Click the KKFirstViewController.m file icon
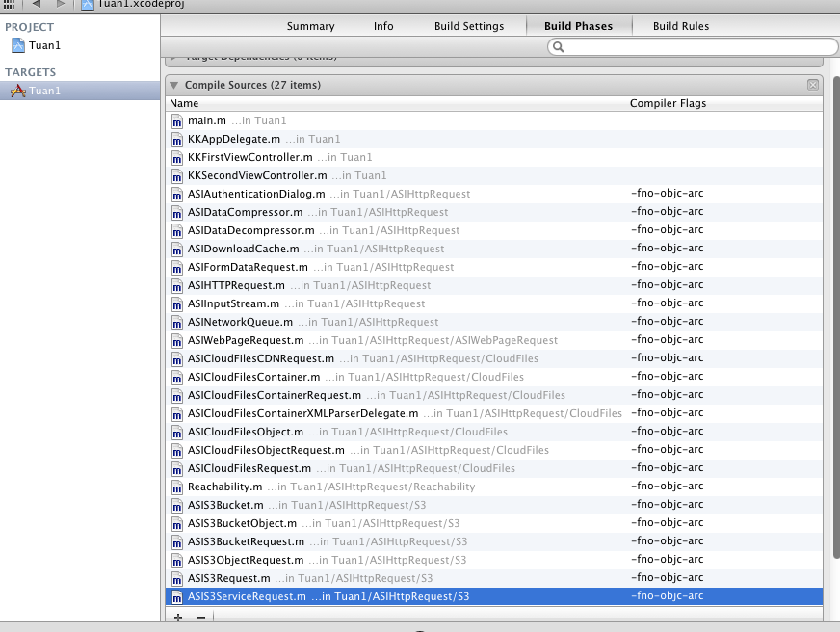This screenshot has width=840, height=632. (x=177, y=158)
